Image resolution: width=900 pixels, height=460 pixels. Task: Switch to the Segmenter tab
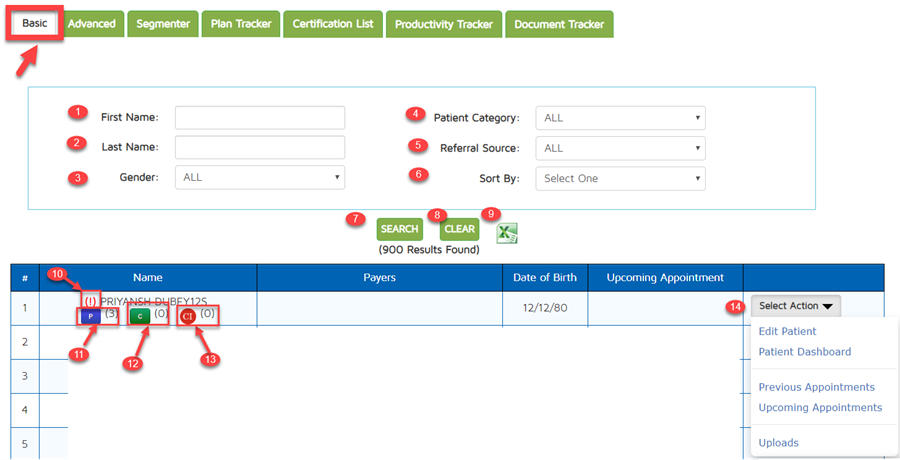(162, 24)
